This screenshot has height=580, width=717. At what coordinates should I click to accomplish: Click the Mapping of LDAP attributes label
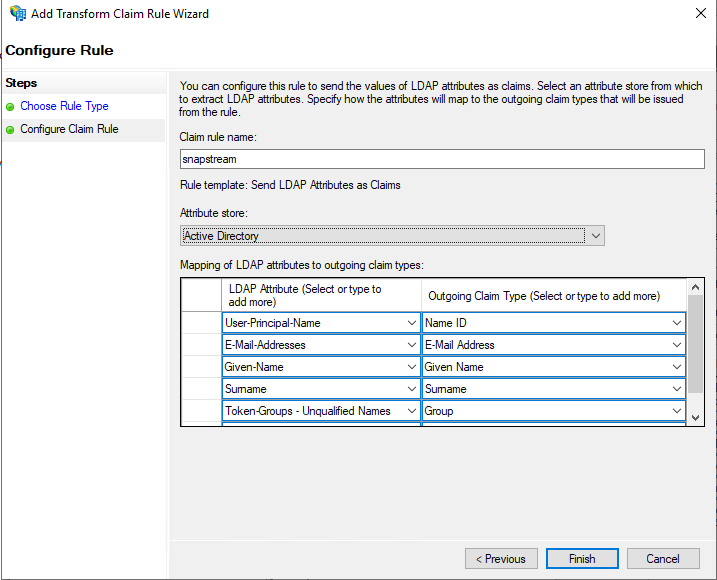tap(302, 265)
